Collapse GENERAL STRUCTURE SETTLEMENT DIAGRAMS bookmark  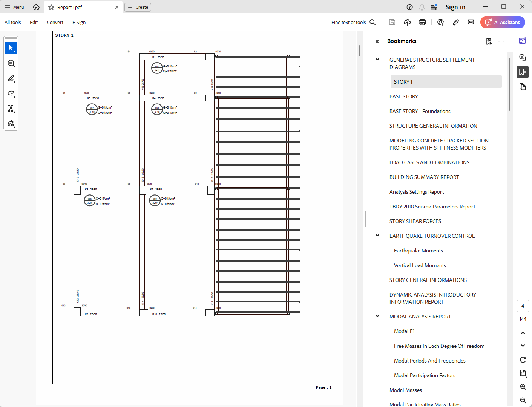coord(377,60)
